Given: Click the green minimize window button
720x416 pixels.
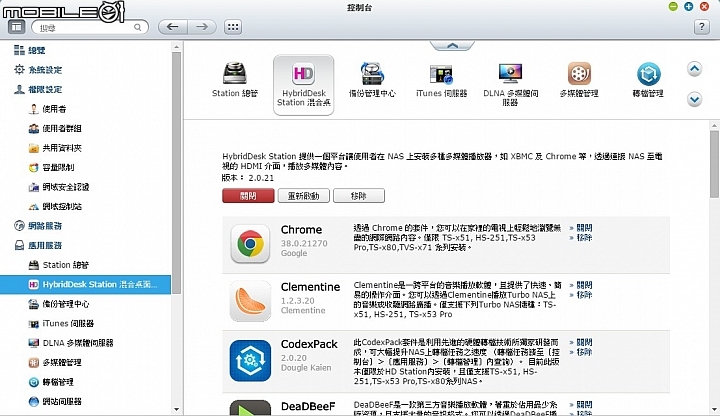Looking at the screenshot, I should tap(673, 6).
